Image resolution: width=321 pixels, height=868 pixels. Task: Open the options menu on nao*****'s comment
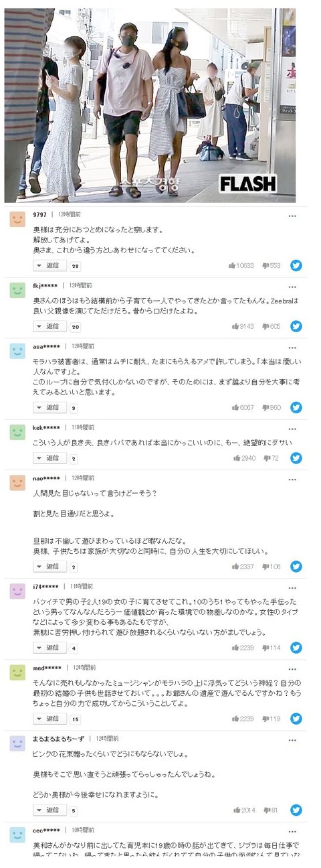(x=292, y=479)
